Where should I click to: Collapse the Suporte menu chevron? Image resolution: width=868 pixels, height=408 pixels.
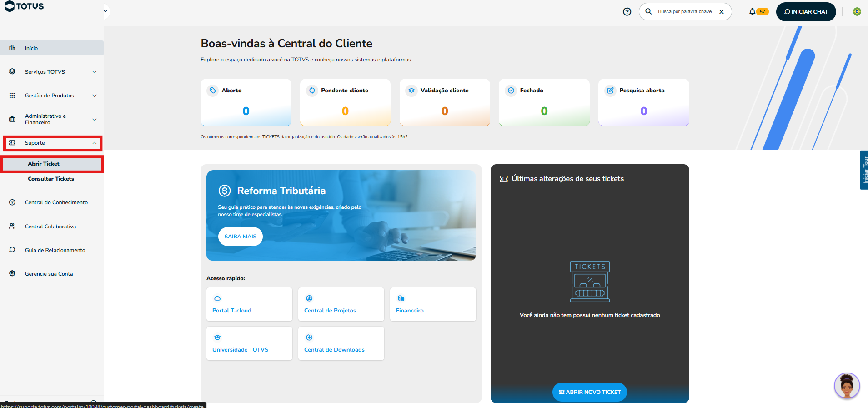pyautogui.click(x=95, y=143)
